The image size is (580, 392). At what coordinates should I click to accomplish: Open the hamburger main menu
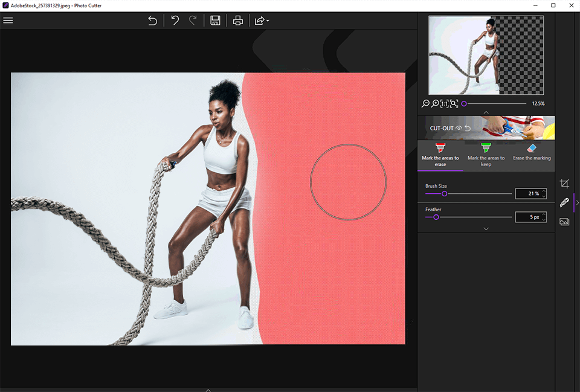point(8,21)
